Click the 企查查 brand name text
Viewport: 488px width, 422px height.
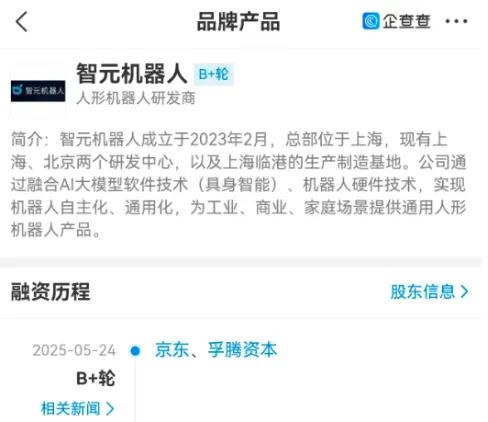click(x=406, y=22)
